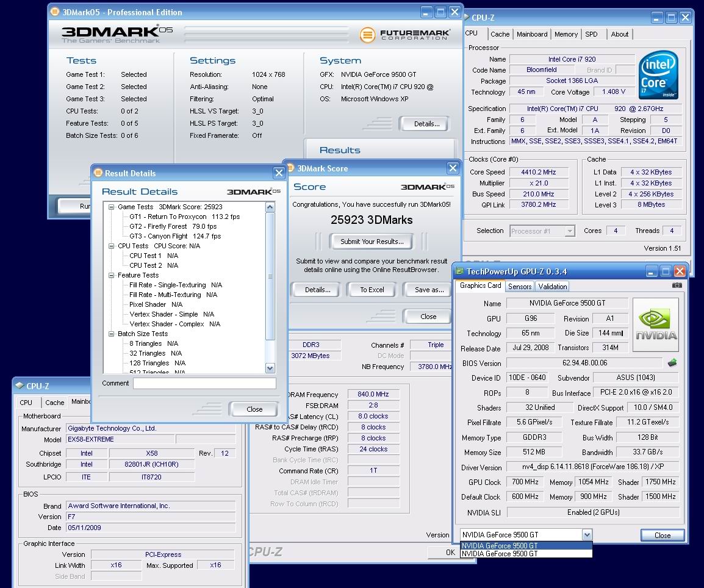Collapse the Game Tests tree node
This screenshot has width=704, height=588.
[x=112, y=207]
